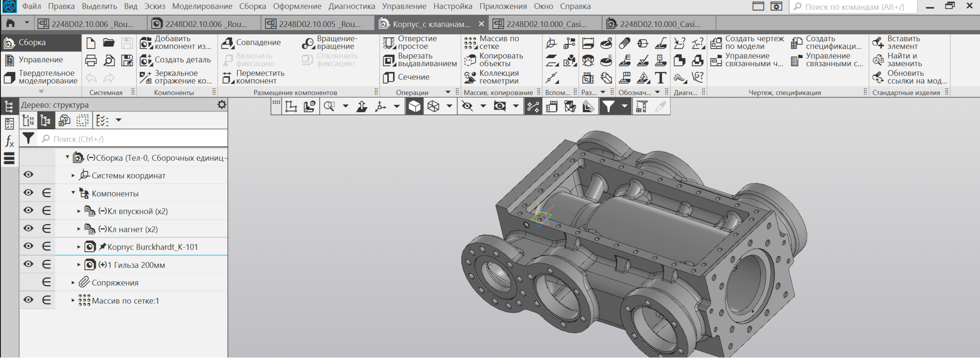Click the Совпадение mate icon
980x358 pixels.
point(227,43)
